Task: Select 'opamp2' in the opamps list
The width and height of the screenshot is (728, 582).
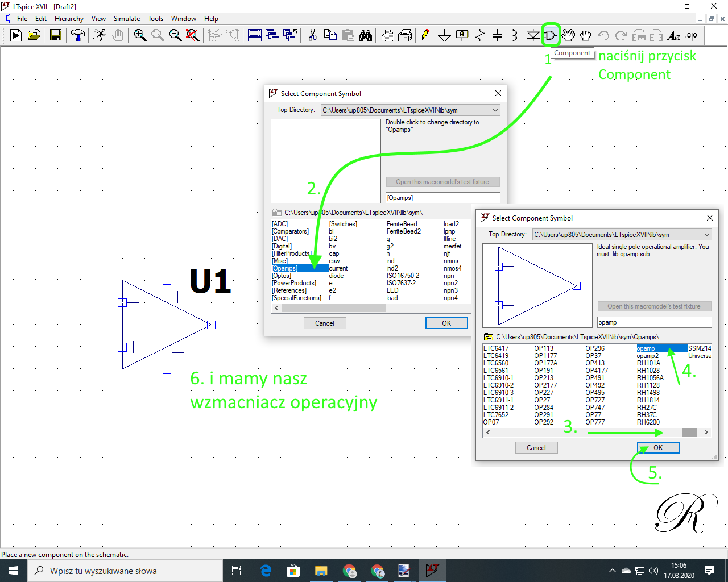Action: (648, 356)
